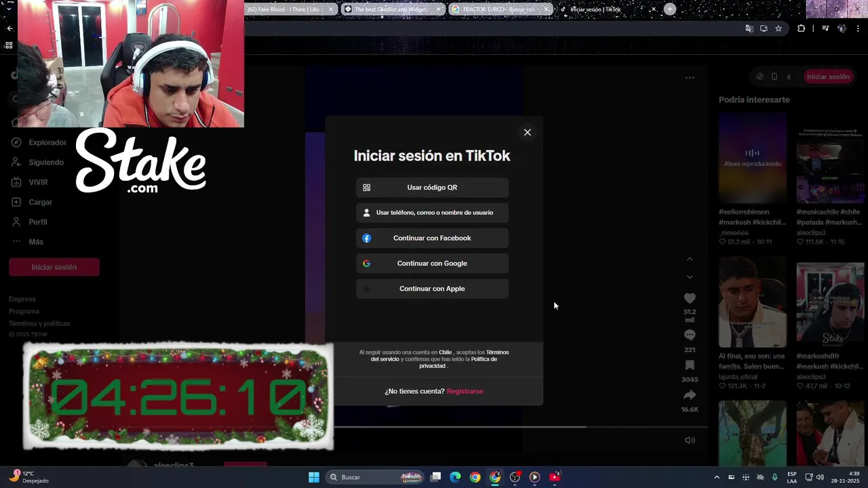The height and width of the screenshot is (488, 868).
Task: Open #markushdlfr video thumbnail with Stake logo
Action: (830, 302)
